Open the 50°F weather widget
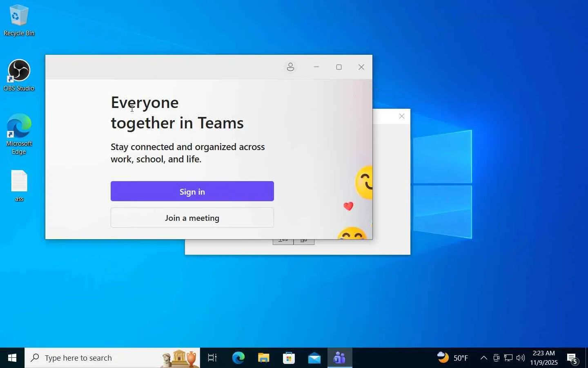588x368 pixels. click(453, 358)
